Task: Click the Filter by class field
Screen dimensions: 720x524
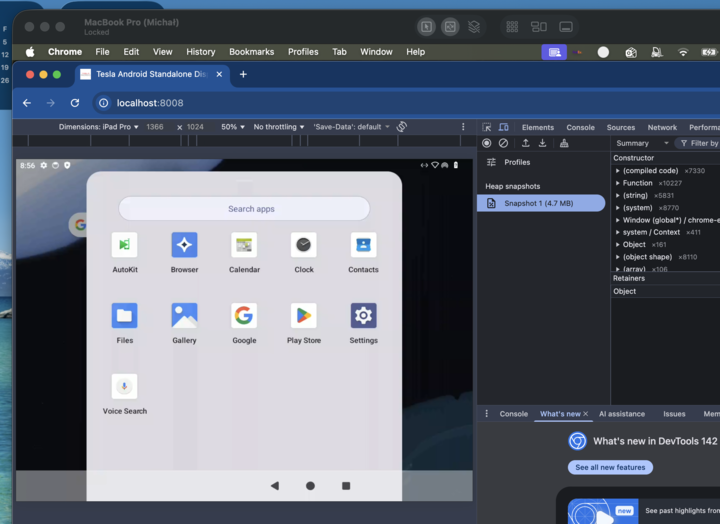Action: point(699,143)
